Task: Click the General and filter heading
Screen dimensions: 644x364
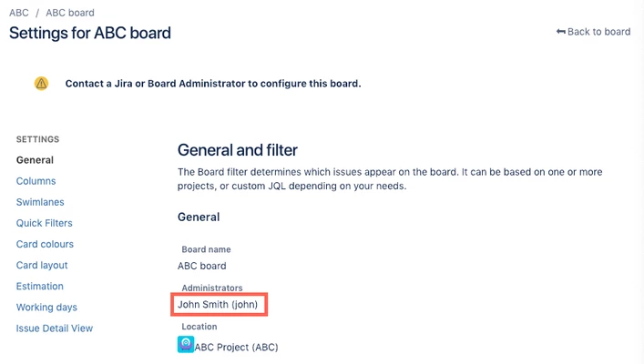Action: 237,150
